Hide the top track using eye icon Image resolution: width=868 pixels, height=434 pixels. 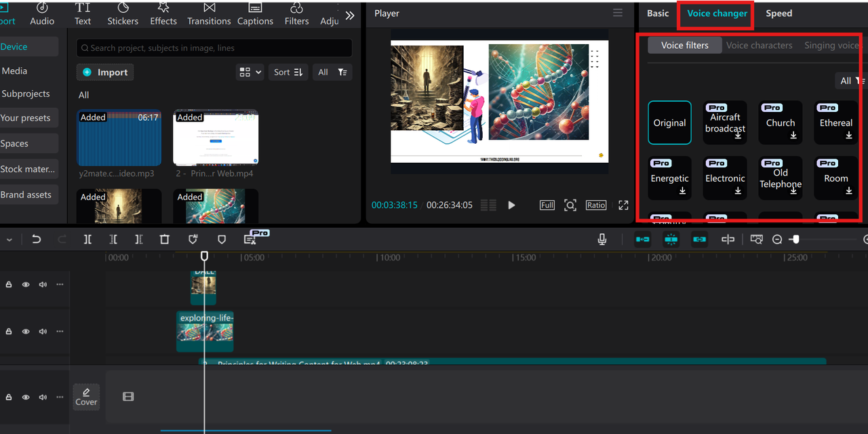click(26, 285)
